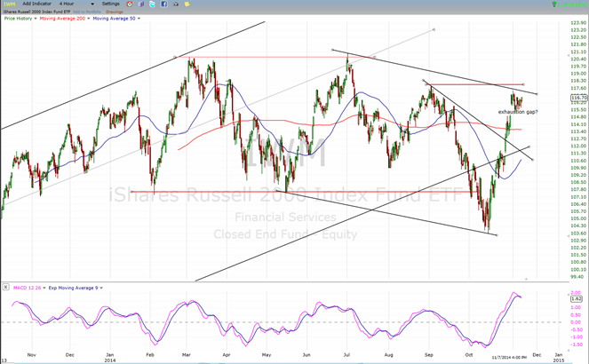Screen dimensions: 589x364
Task: Expand the Moving Average 50 dropdown arrow
Action: click(139, 19)
